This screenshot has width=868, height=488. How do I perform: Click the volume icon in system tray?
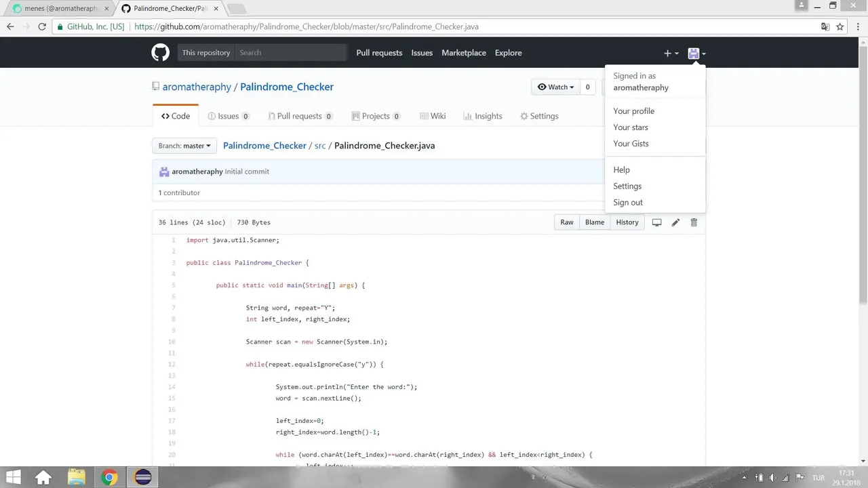772,478
